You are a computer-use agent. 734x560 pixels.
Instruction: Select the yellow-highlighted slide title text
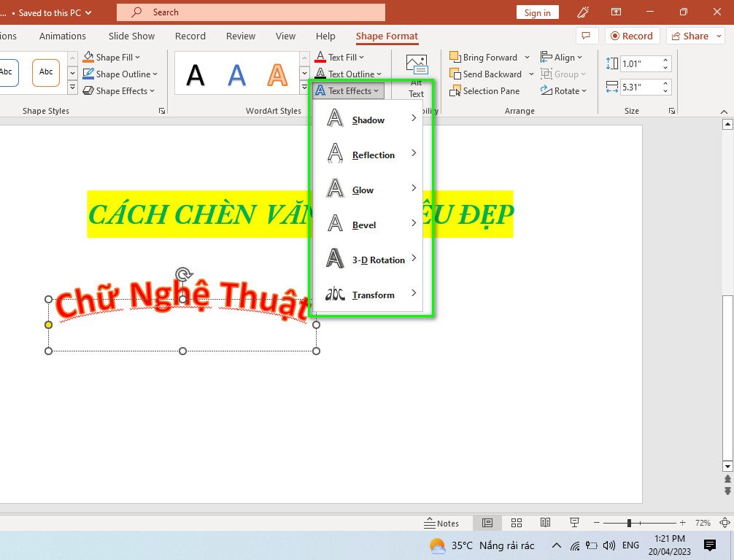pos(300,214)
